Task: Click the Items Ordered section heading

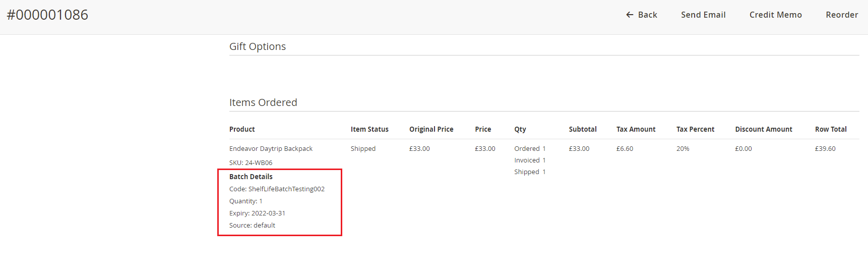Action: pos(263,102)
